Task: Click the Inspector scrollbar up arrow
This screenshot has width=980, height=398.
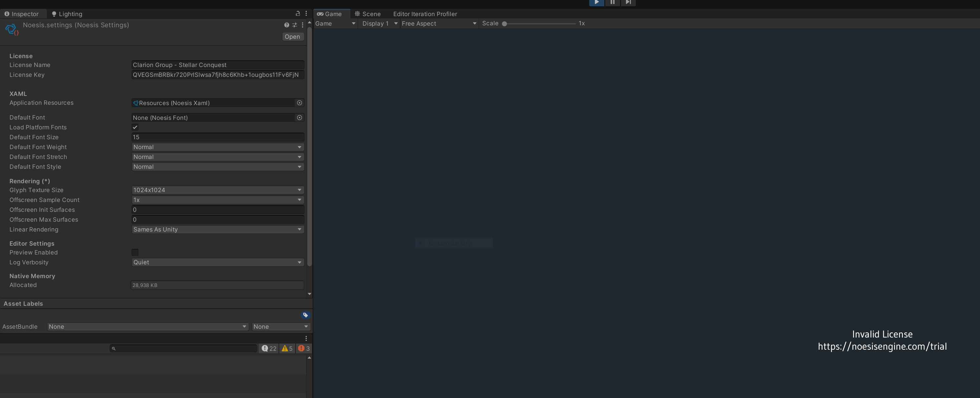Action: pos(310,23)
